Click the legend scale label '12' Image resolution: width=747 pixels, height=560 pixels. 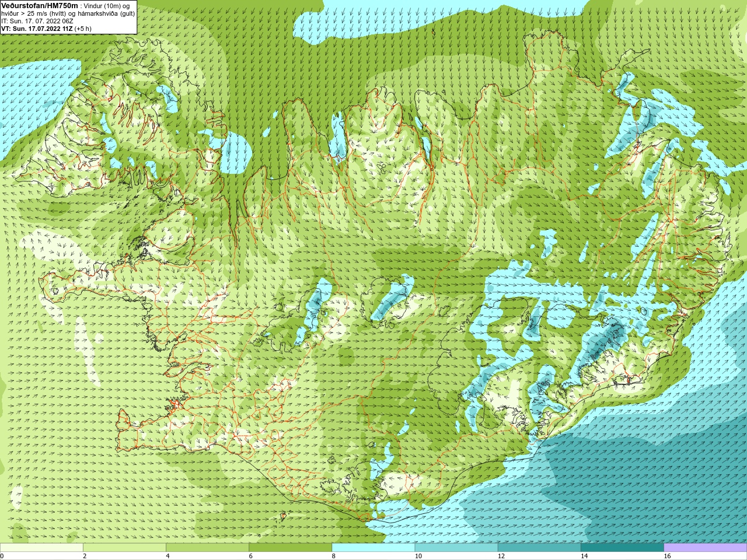[x=501, y=556]
